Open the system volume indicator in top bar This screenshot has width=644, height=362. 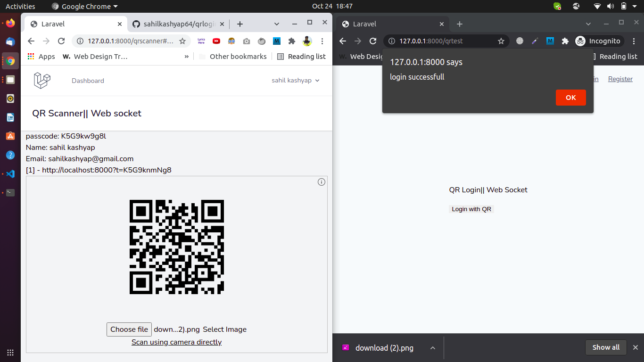tap(611, 6)
